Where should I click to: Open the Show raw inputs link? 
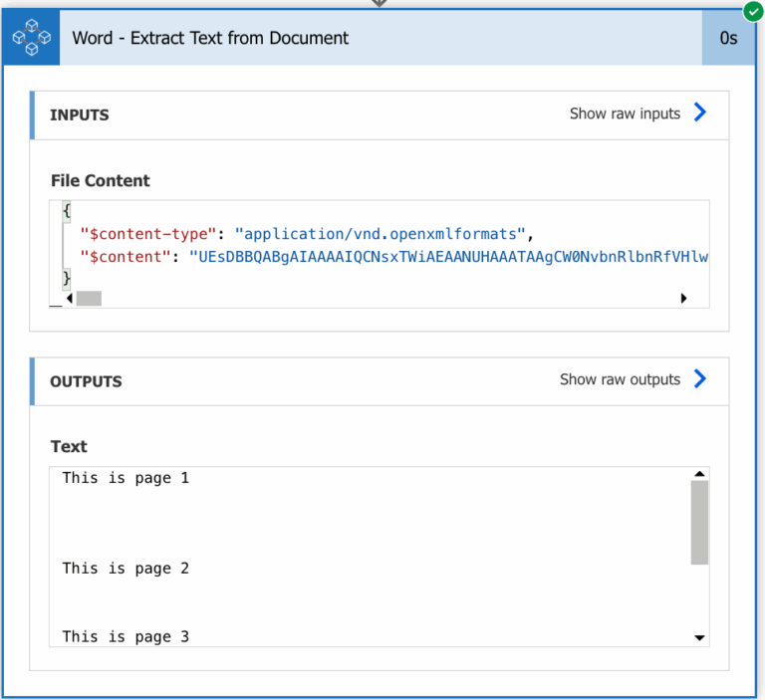(625, 114)
